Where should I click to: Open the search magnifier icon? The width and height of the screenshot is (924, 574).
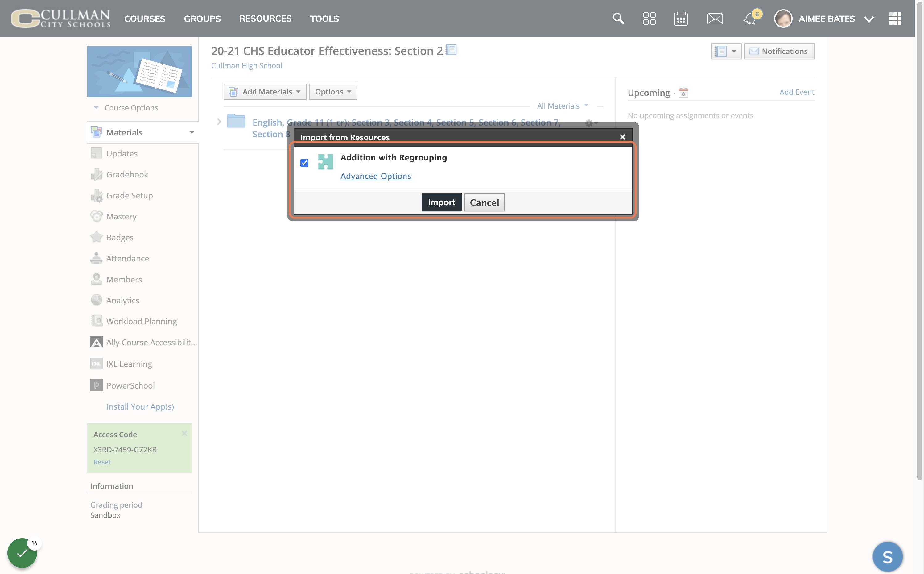click(618, 18)
